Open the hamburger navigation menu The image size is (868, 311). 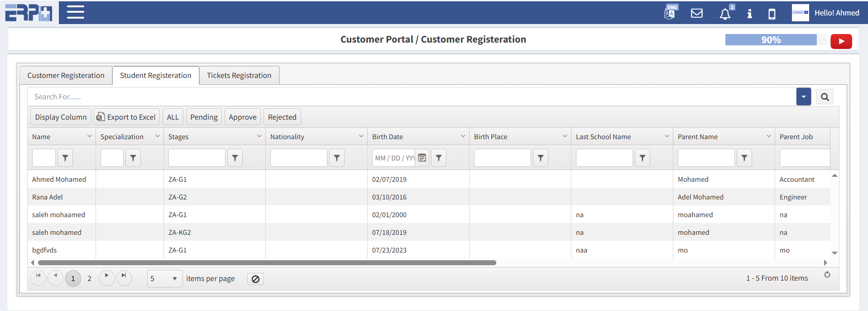[x=75, y=12]
